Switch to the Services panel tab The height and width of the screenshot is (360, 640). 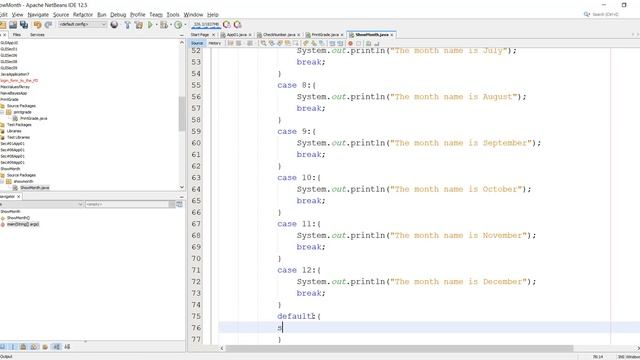click(37, 35)
